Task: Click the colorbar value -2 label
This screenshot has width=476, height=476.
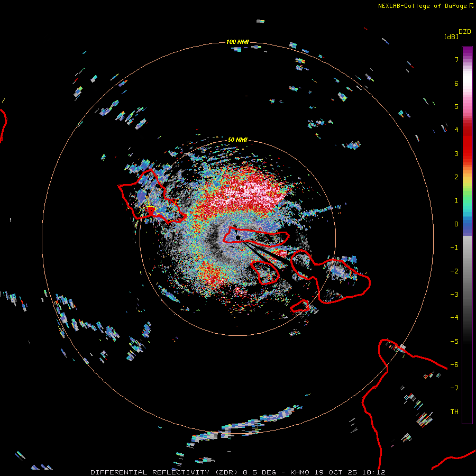Action: point(454,271)
